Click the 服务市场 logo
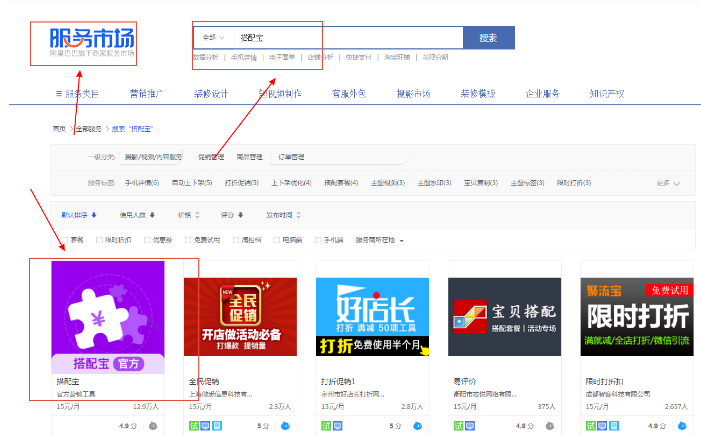The image size is (701, 435). (x=92, y=42)
